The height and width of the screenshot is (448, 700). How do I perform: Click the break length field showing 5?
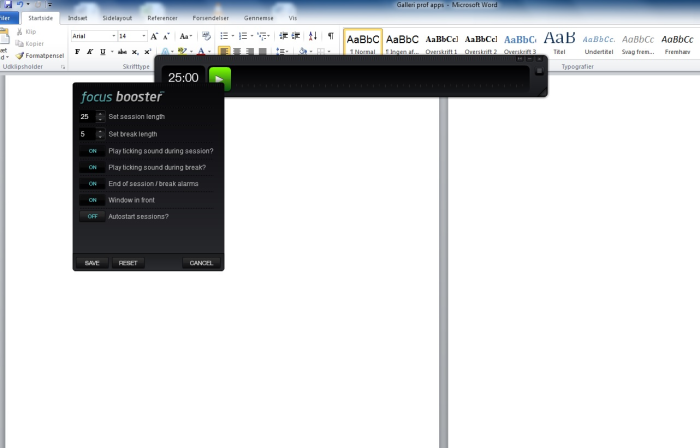pos(88,134)
